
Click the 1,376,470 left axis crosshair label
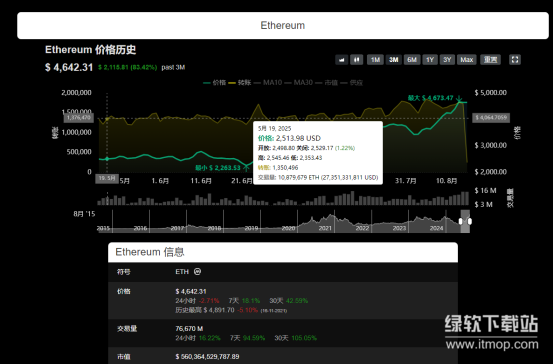(79, 117)
